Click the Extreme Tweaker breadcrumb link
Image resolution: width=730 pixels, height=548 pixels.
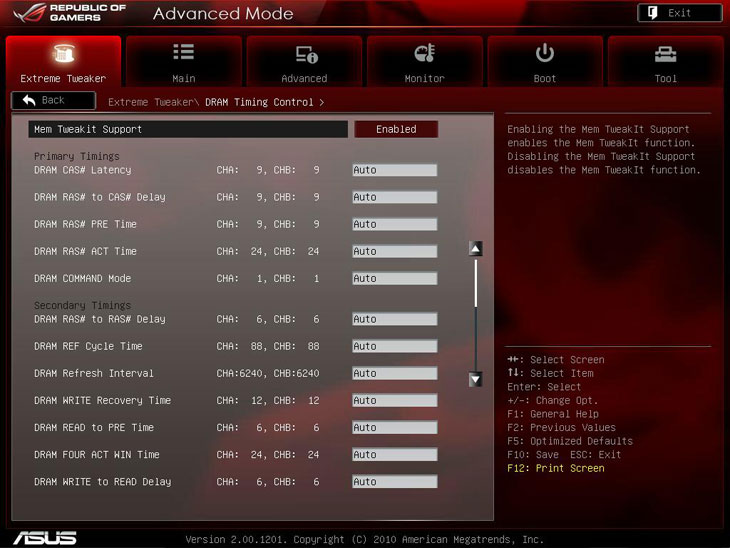152,102
